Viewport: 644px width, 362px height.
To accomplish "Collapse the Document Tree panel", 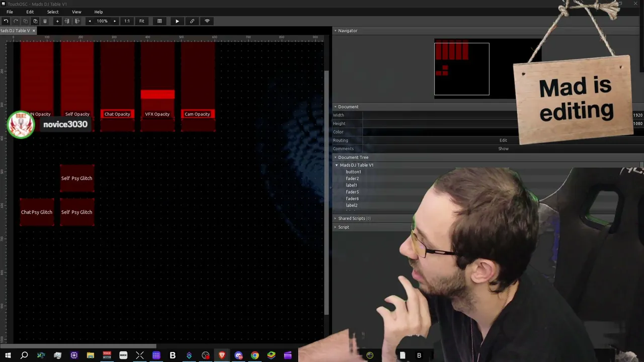I will [336, 157].
